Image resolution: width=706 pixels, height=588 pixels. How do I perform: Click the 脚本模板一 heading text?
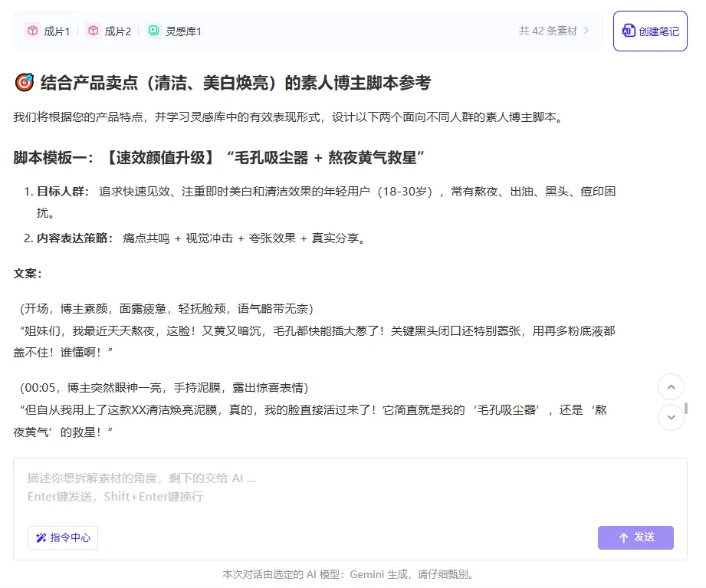218,158
